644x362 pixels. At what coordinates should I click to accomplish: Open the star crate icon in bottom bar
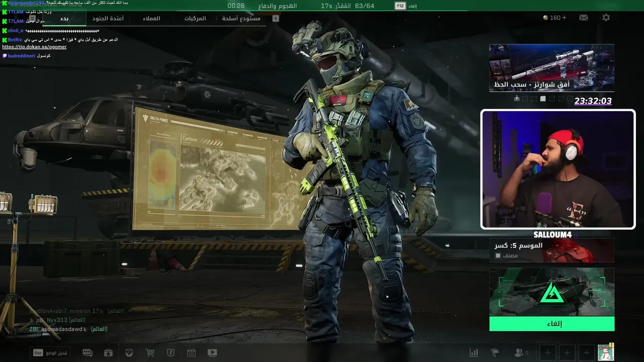pos(108,353)
